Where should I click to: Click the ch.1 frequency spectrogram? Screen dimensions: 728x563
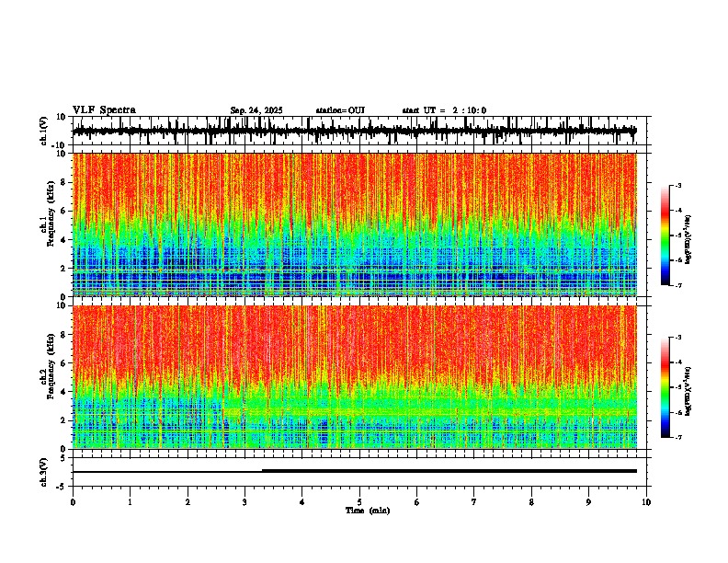[355, 224]
